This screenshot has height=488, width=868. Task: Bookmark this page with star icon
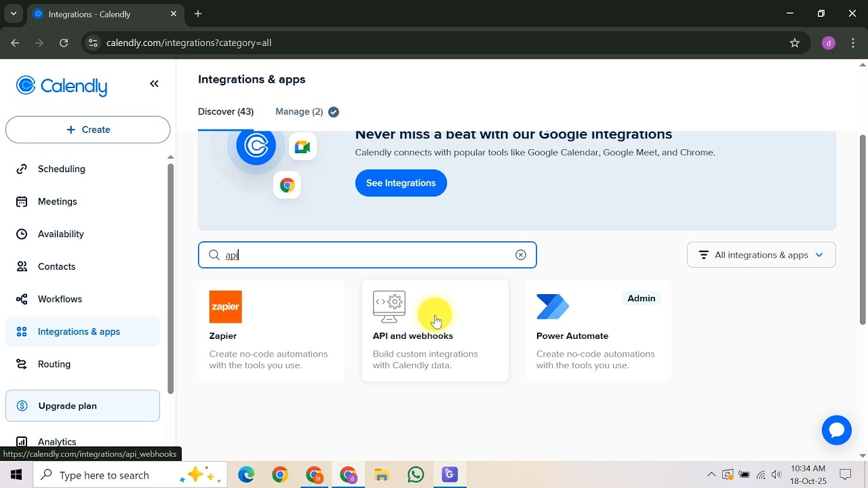tap(795, 43)
